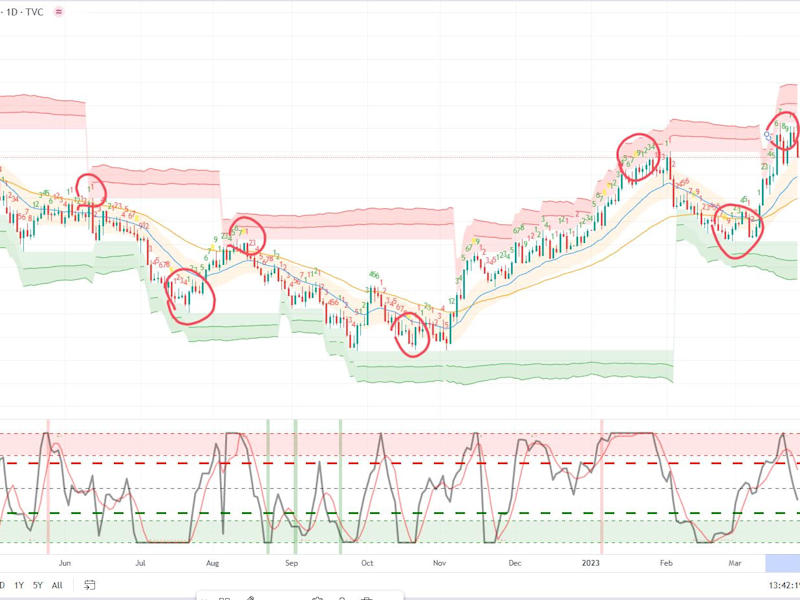Open the Go to date calendar icon
800x600 pixels.
(x=89, y=585)
